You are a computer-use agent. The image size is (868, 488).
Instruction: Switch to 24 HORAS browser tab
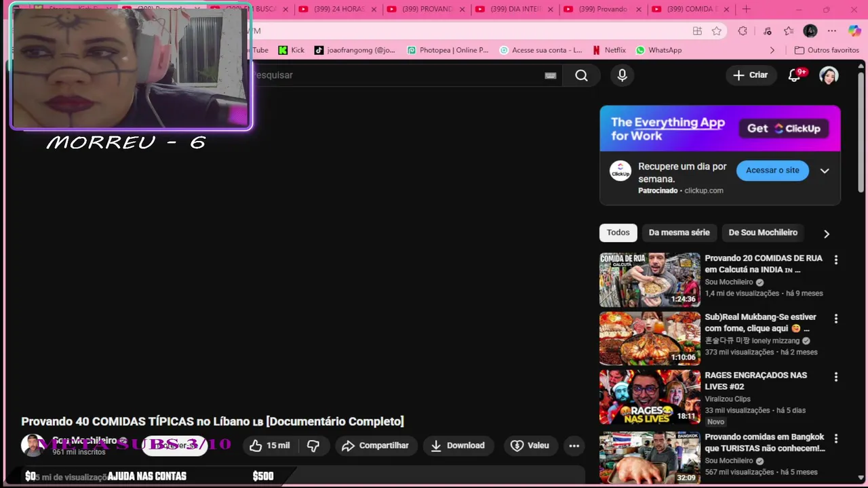click(338, 9)
